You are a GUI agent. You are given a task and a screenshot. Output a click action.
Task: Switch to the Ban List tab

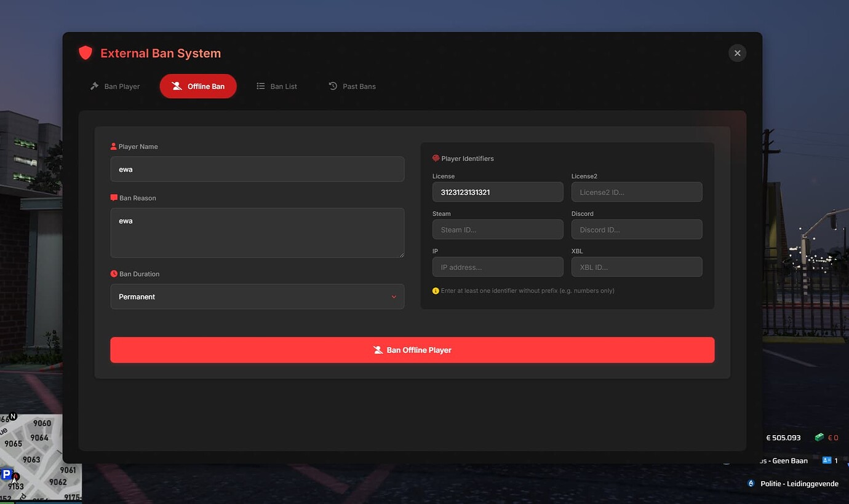coord(277,86)
